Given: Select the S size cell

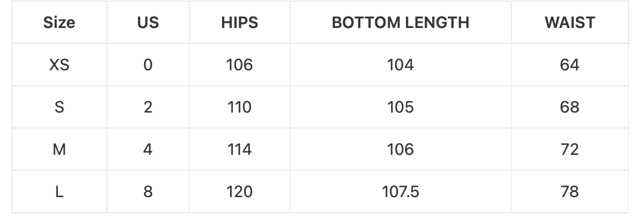Looking at the screenshot, I should [59, 107].
